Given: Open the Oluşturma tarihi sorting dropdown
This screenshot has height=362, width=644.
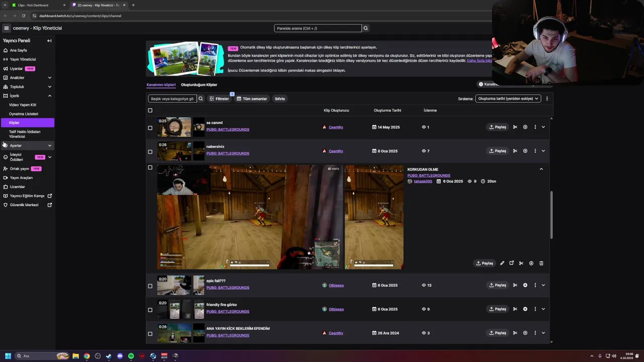Looking at the screenshot, I should click(x=508, y=99).
